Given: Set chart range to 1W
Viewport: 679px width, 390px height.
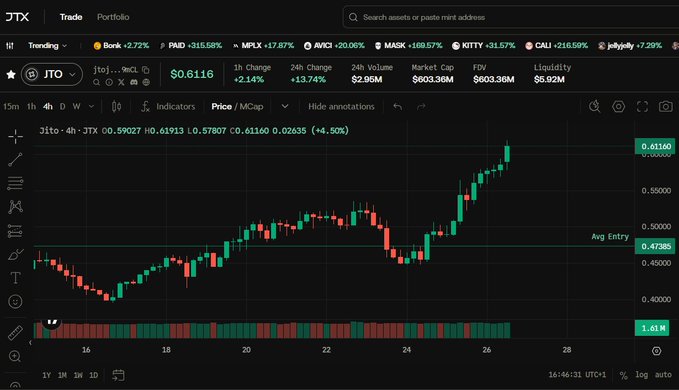Looking at the screenshot, I should 78,375.
